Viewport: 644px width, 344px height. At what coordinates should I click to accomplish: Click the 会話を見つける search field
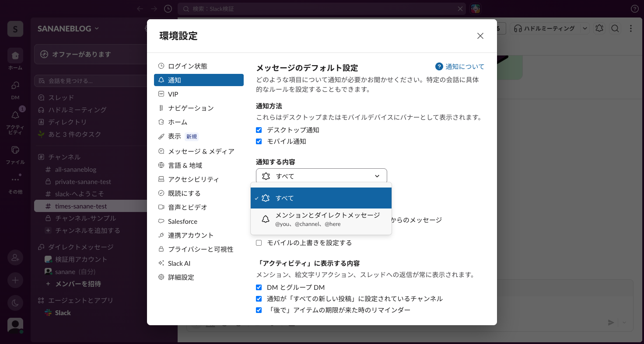click(x=91, y=81)
